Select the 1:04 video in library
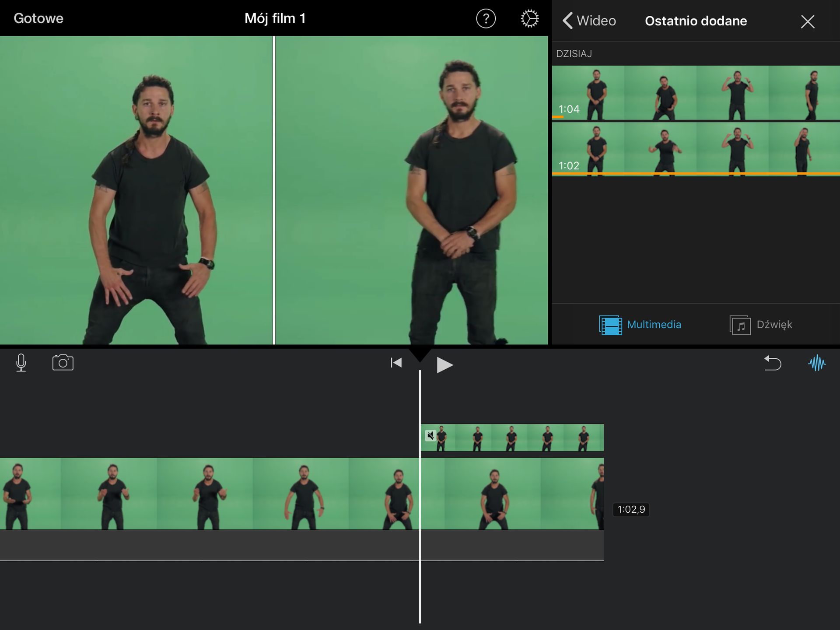This screenshot has width=840, height=630. pos(696,93)
